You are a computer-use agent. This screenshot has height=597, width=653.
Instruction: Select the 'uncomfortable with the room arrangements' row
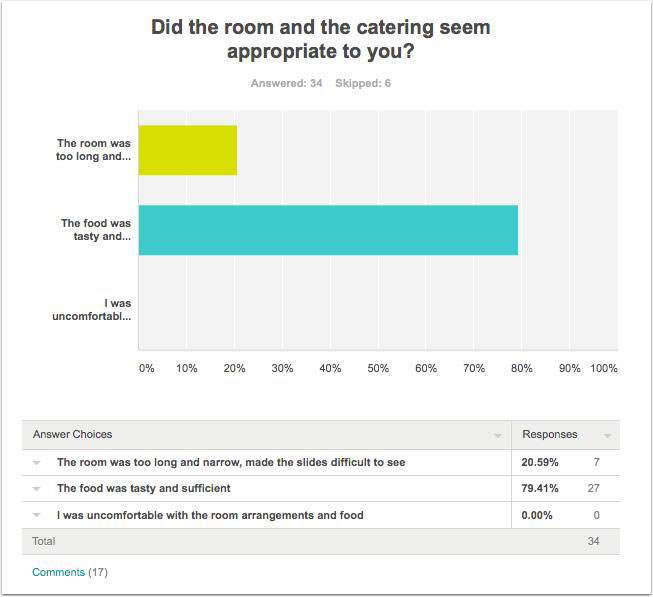[321, 515]
